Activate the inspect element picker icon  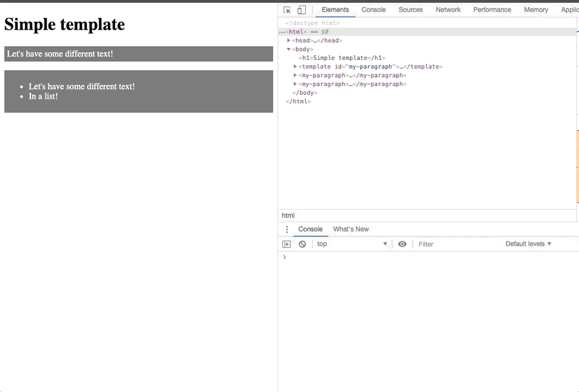[287, 10]
